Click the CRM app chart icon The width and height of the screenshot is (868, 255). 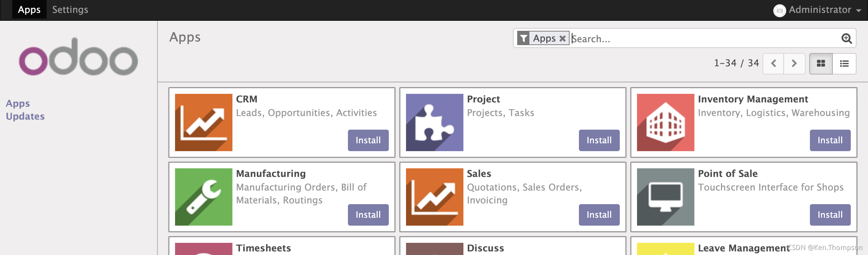click(x=203, y=122)
